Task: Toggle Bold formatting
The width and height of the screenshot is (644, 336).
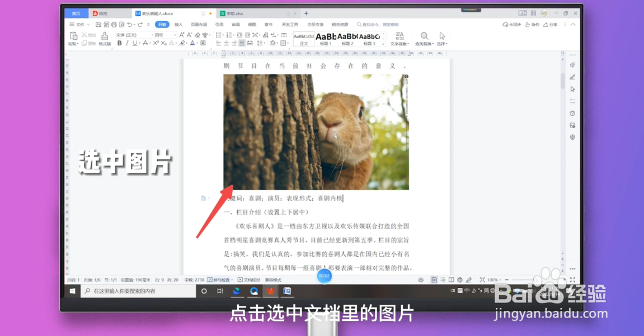Action: click(x=120, y=43)
